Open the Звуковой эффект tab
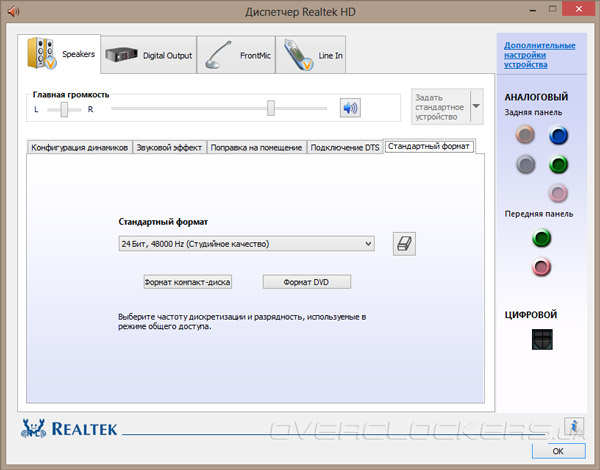 [x=169, y=147]
